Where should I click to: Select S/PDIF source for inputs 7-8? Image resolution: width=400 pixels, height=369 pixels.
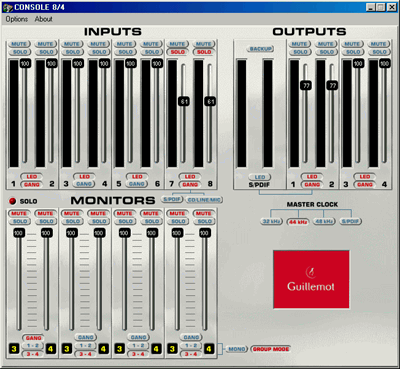172,199
